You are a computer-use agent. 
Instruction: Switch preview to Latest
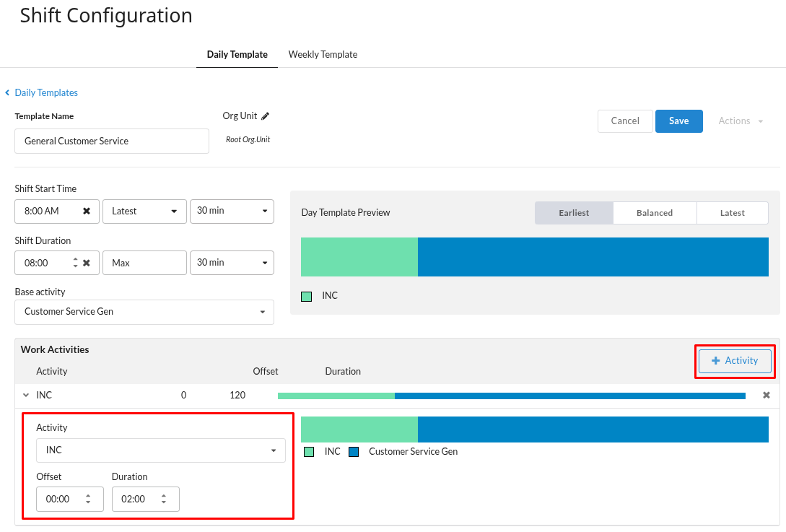[732, 213]
